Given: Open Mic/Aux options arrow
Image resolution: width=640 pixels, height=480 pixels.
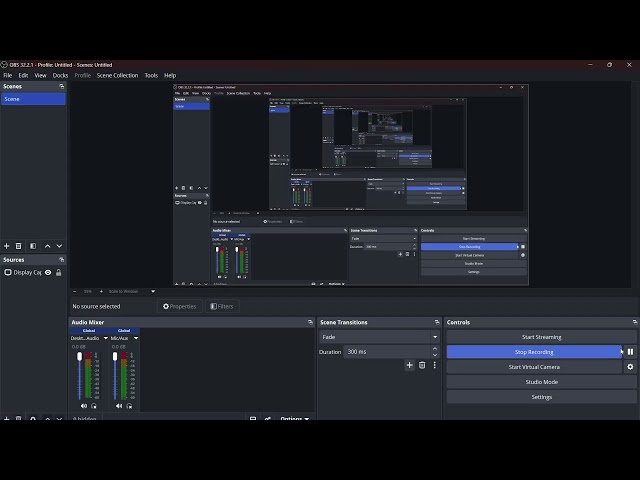Looking at the screenshot, I should [x=136, y=338].
